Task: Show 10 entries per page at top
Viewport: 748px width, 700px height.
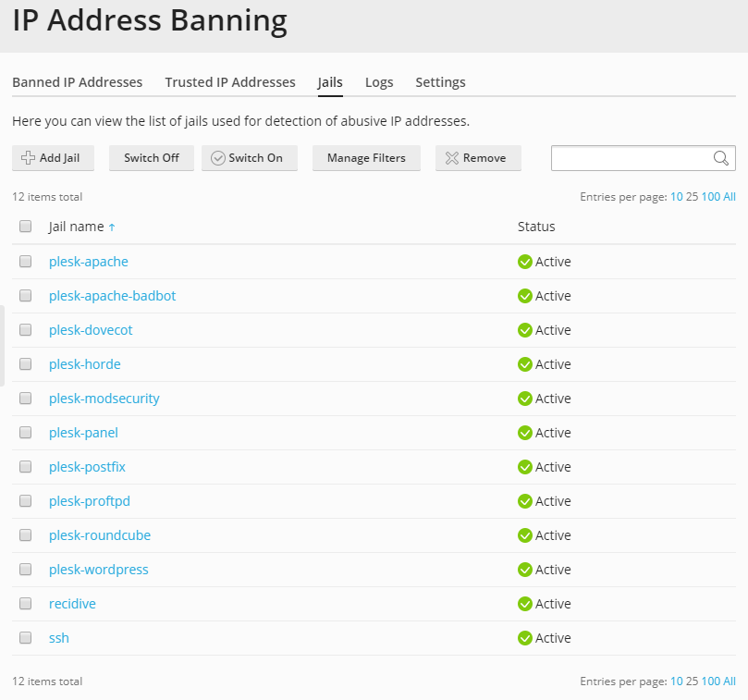Action: [x=677, y=197]
